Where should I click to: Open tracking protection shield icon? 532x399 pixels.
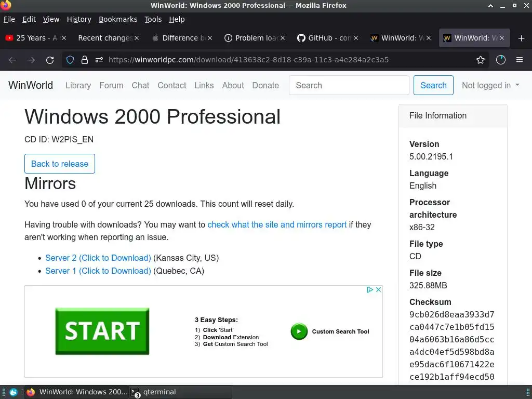tap(70, 60)
